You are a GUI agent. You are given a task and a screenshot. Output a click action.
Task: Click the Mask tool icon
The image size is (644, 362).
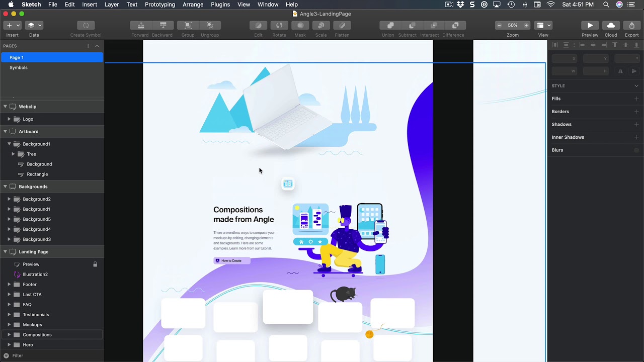(x=300, y=25)
